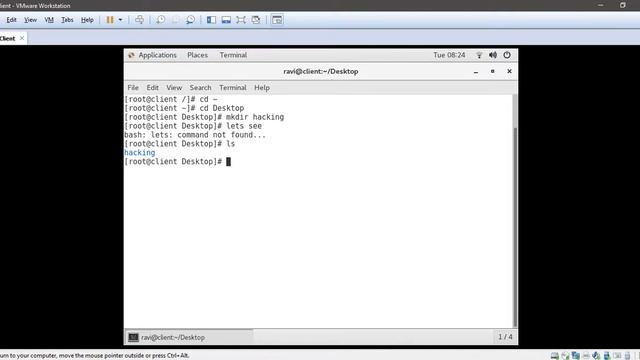Open the power options dropdown arrow

120,20
